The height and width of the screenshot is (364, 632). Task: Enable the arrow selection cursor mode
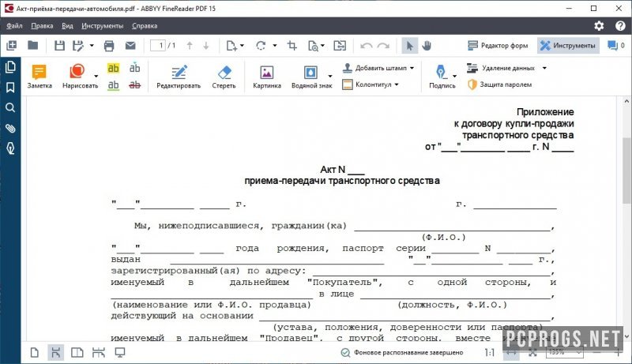(410, 46)
